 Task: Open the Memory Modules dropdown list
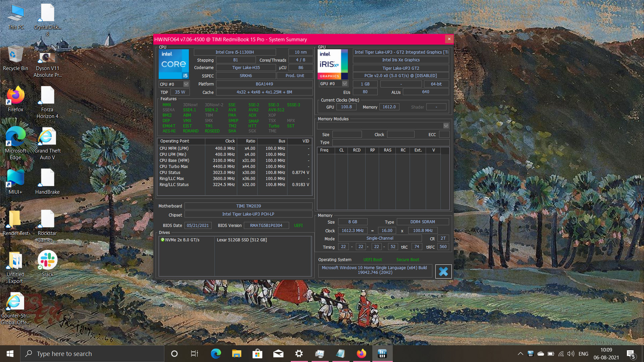[x=446, y=126]
